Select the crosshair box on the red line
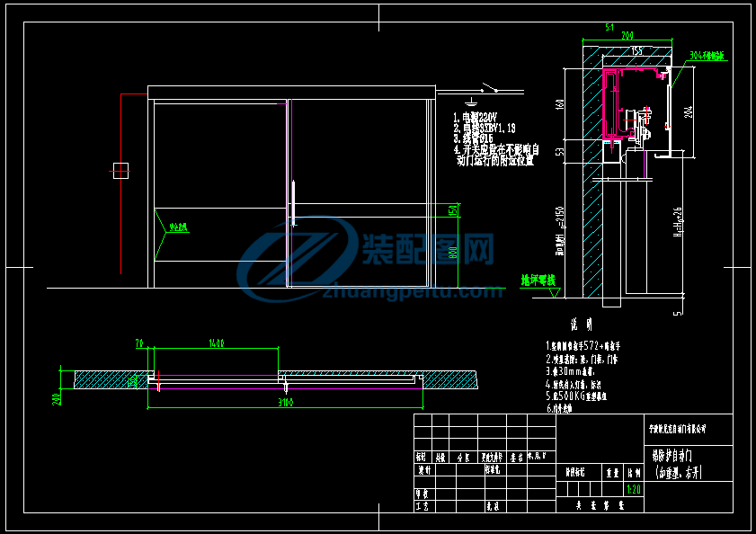Screen dimensions: 756x534 click(120, 170)
